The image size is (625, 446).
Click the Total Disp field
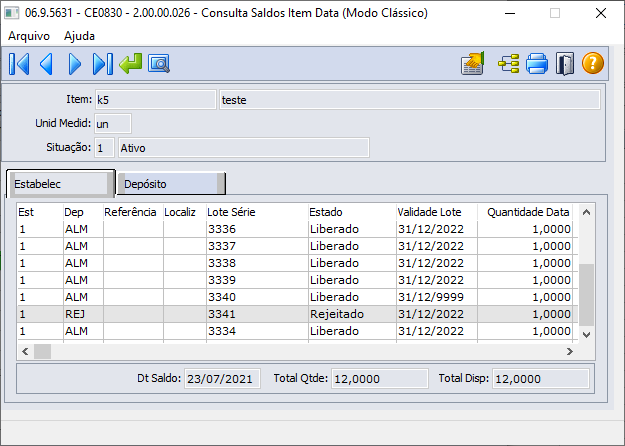pos(541,378)
